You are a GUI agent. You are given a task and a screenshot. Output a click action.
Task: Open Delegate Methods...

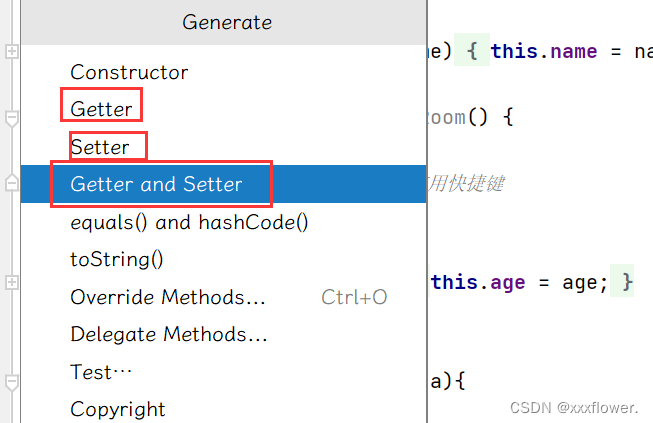(x=169, y=334)
